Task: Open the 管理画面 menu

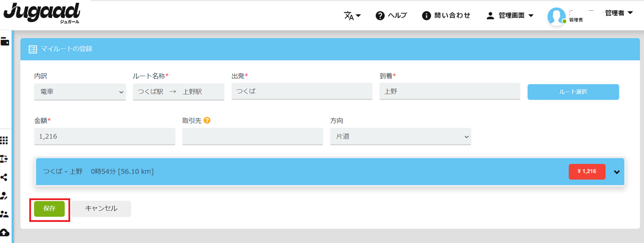Action: point(510,15)
